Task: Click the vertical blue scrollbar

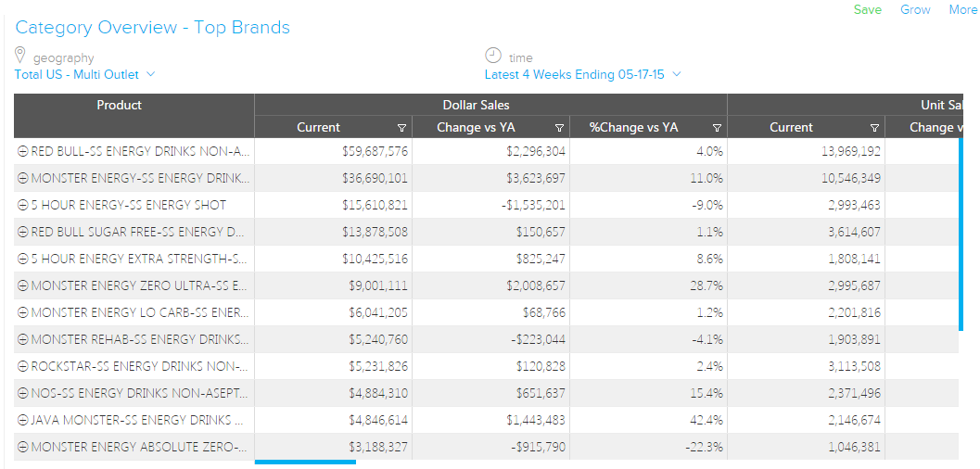Action: (961, 232)
